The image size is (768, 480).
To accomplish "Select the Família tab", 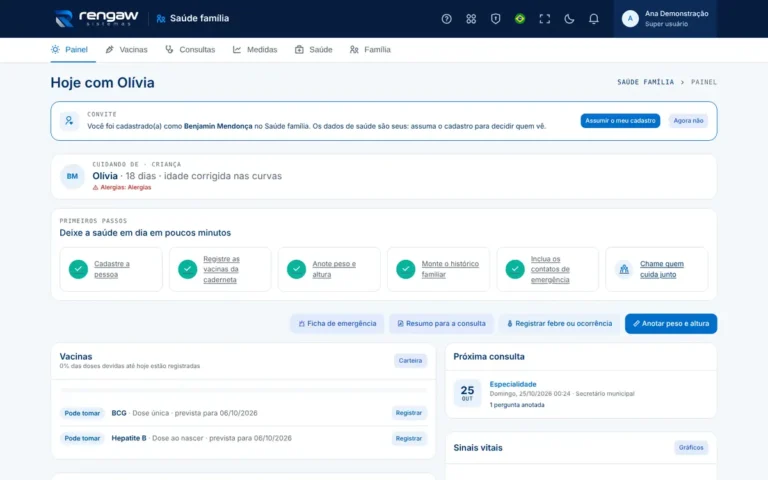I will coord(370,49).
